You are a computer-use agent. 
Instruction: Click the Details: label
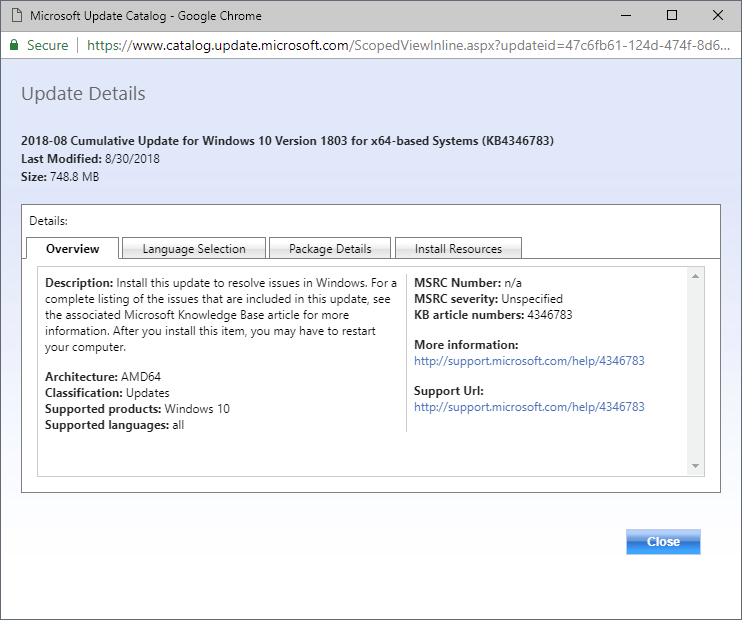(x=48, y=221)
